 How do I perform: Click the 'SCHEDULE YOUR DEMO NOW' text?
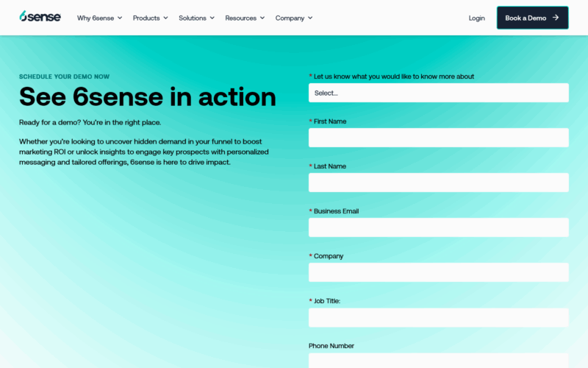tap(64, 77)
